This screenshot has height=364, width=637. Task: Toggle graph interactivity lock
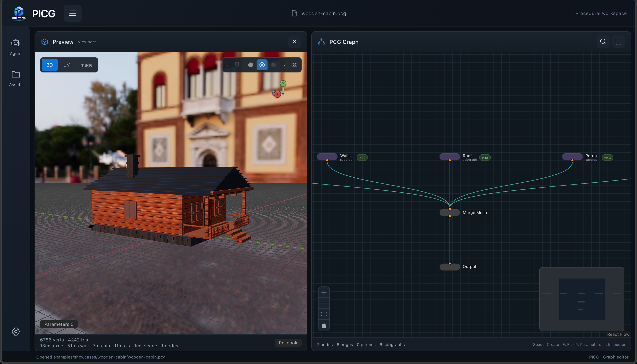pos(324,325)
